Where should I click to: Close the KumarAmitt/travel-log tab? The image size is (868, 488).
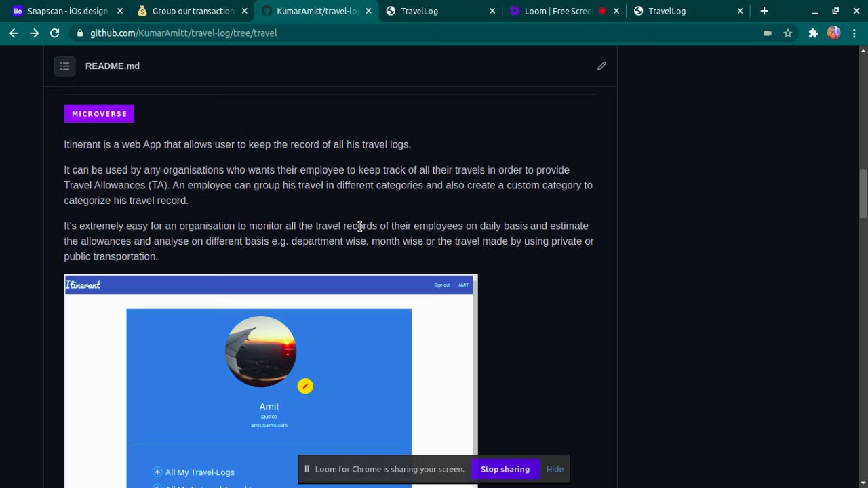[368, 11]
